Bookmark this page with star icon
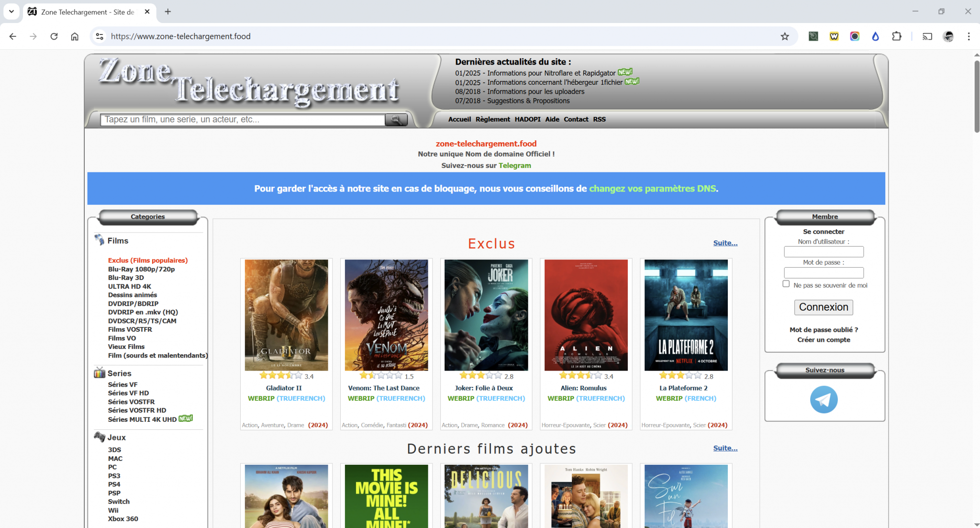980x528 pixels. pyautogui.click(x=785, y=36)
